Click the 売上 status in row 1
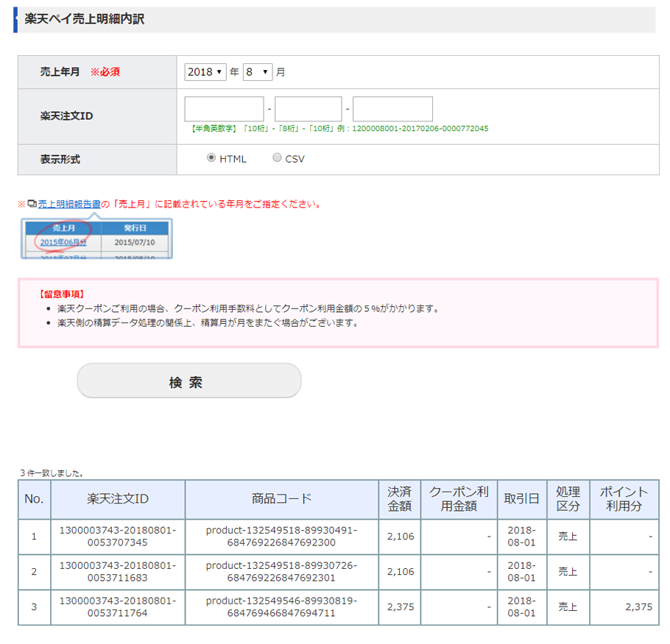Image resolution: width=670 pixels, height=644 pixels. click(568, 537)
